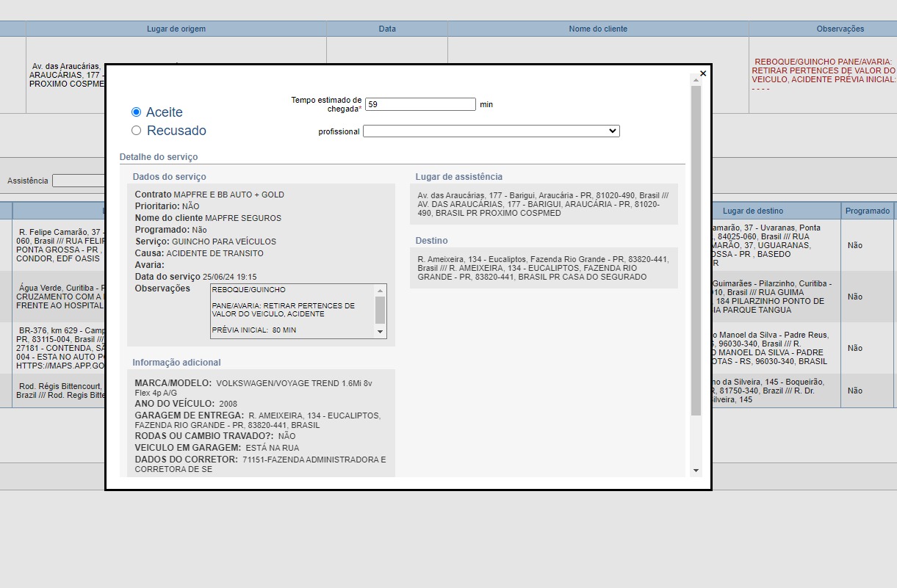Image resolution: width=897 pixels, height=588 pixels.
Task: Click the Nome do cliente column header
Action: coord(598,29)
